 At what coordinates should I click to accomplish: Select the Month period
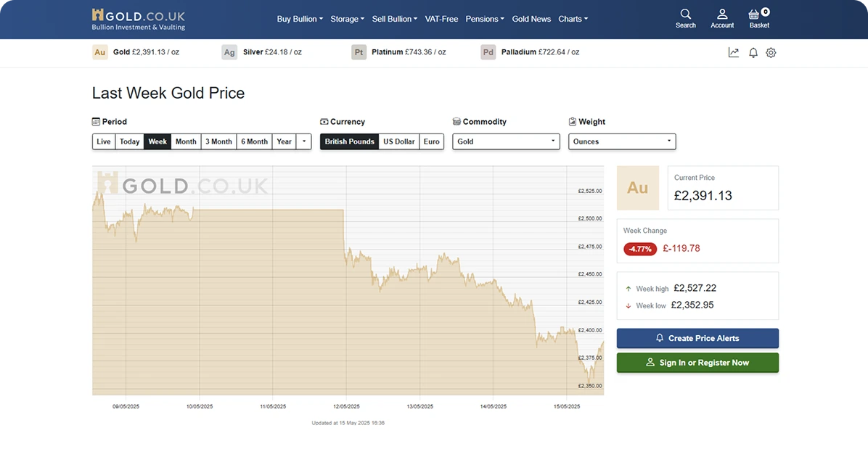(x=186, y=141)
